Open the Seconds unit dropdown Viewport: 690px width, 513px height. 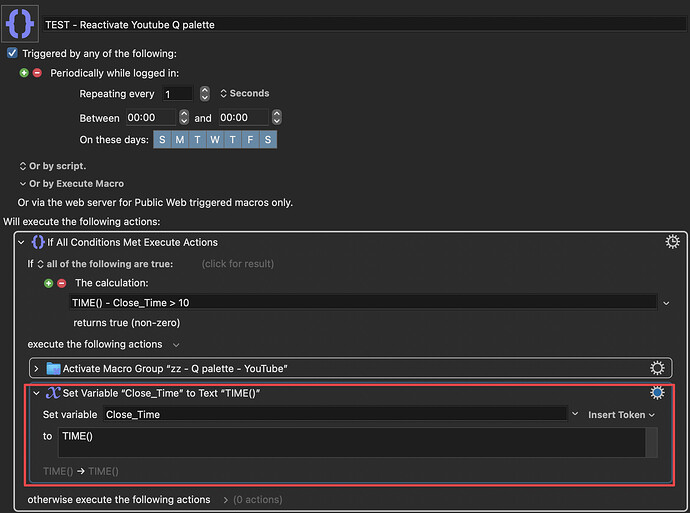tap(244, 94)
